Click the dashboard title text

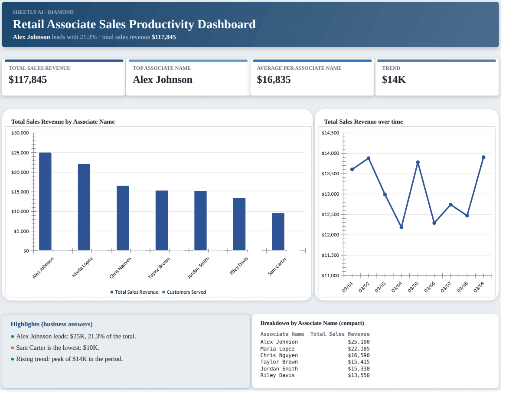pos(134,24)
